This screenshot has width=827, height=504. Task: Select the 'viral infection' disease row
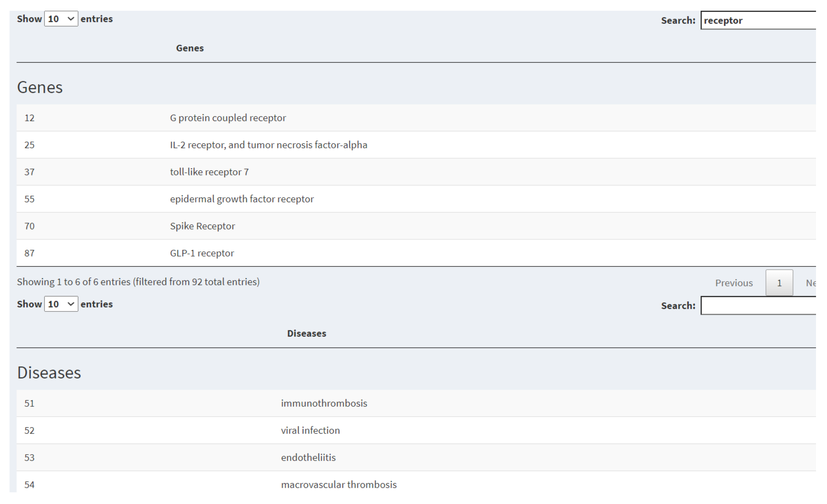click(310, 430)
